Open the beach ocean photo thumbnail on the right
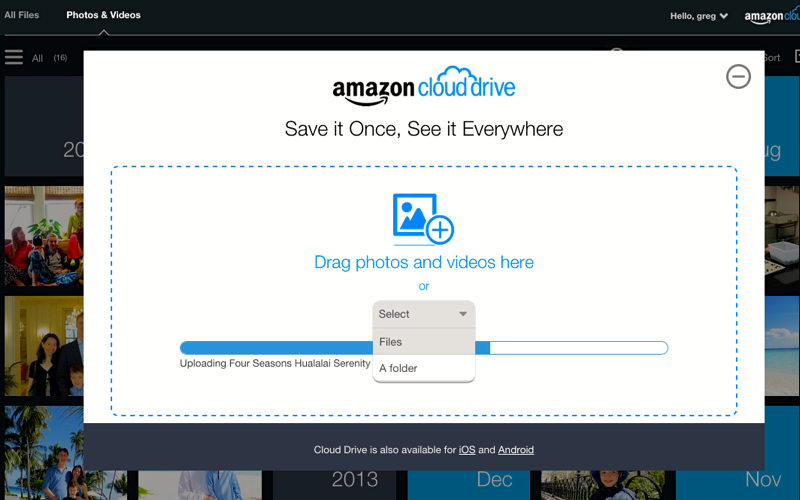The image size is (800, 500). pos(782,346)
